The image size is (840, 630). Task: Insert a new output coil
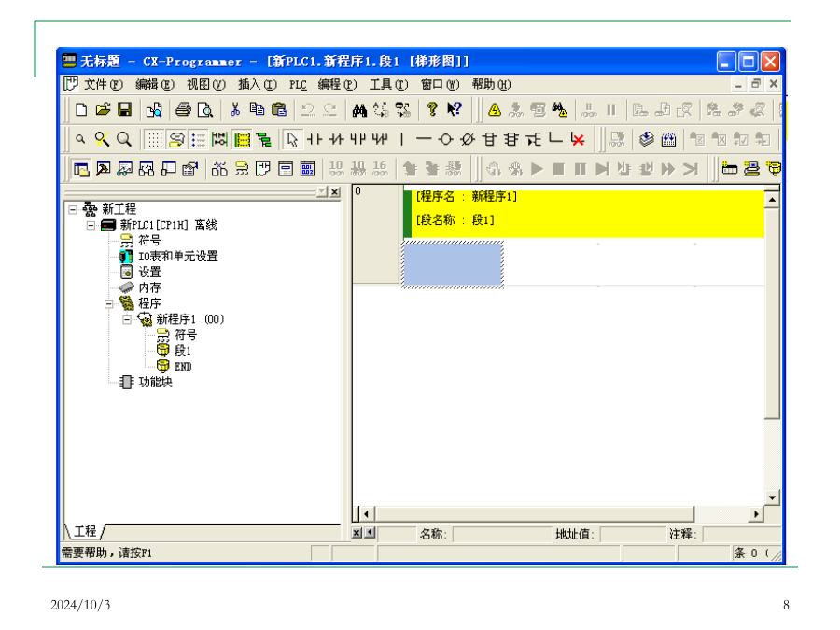(445, 140)
